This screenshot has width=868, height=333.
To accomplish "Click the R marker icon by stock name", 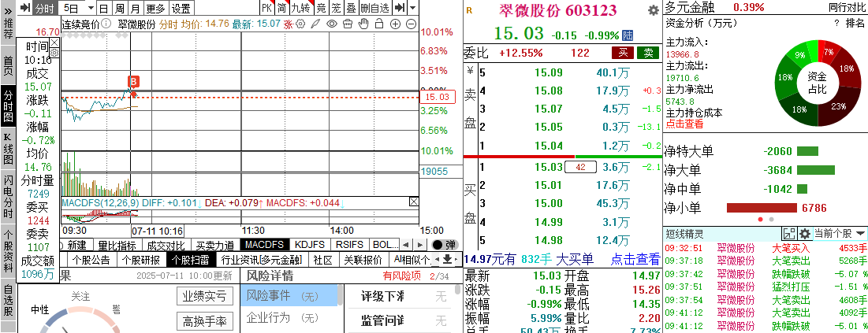I will coord(469,10).
